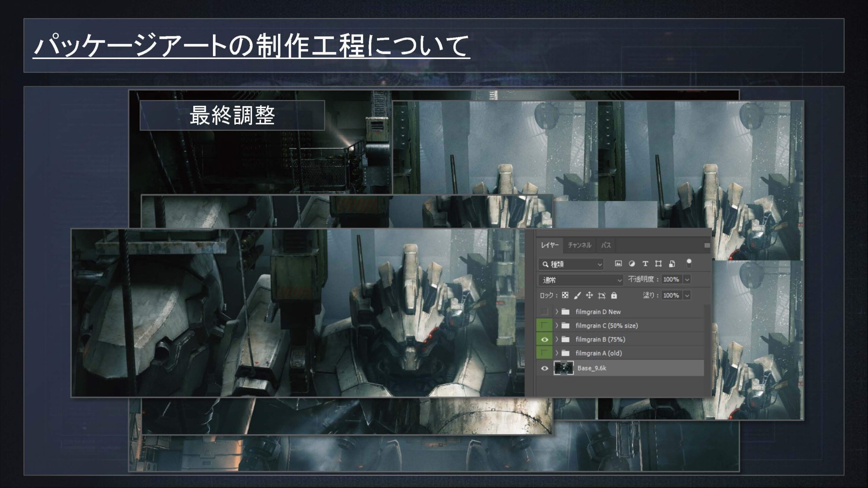Select the filmgrain B (75%) layer name
Screen dimensions: 868x488
pos(600,340)
